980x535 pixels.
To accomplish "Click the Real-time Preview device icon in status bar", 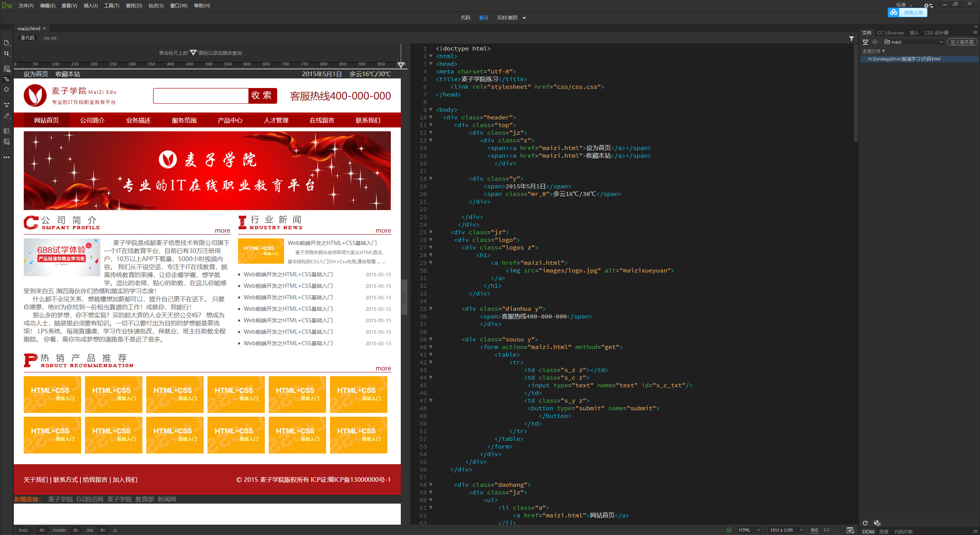I will click(x=850, y=530).
